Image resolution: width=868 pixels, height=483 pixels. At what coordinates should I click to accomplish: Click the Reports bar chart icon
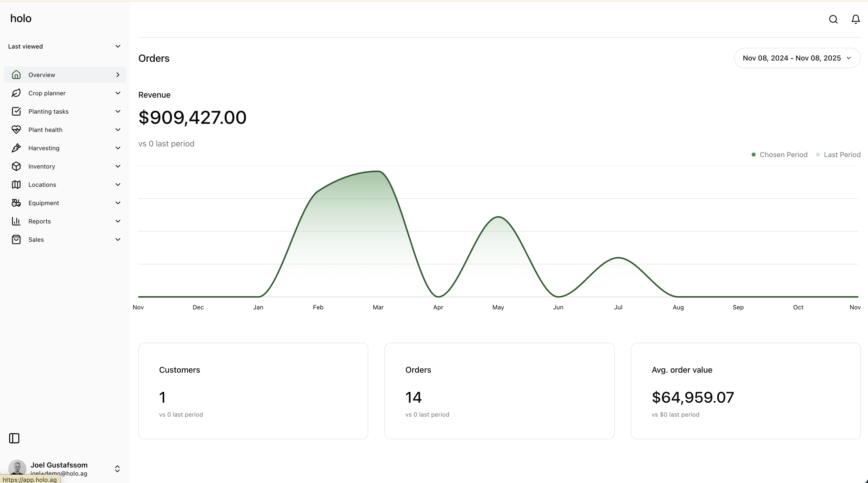pos(16,221)
